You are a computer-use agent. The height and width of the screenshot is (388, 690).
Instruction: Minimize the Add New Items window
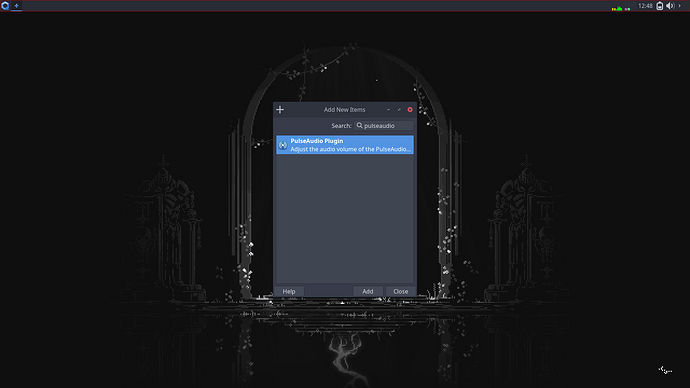click(x=388, y=110)
